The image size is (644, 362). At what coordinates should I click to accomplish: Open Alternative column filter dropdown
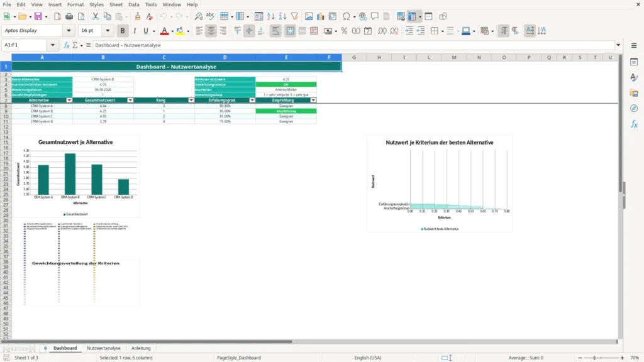click(x=69, y=100)
